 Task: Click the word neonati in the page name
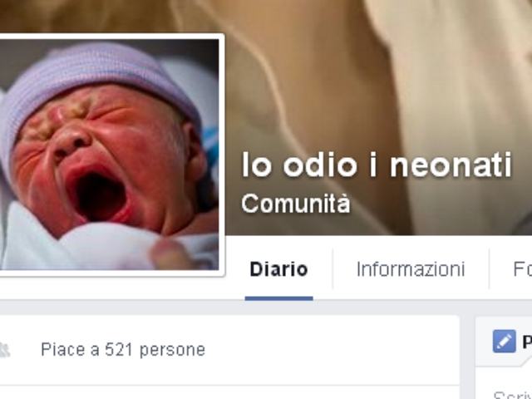pos(451,165)
